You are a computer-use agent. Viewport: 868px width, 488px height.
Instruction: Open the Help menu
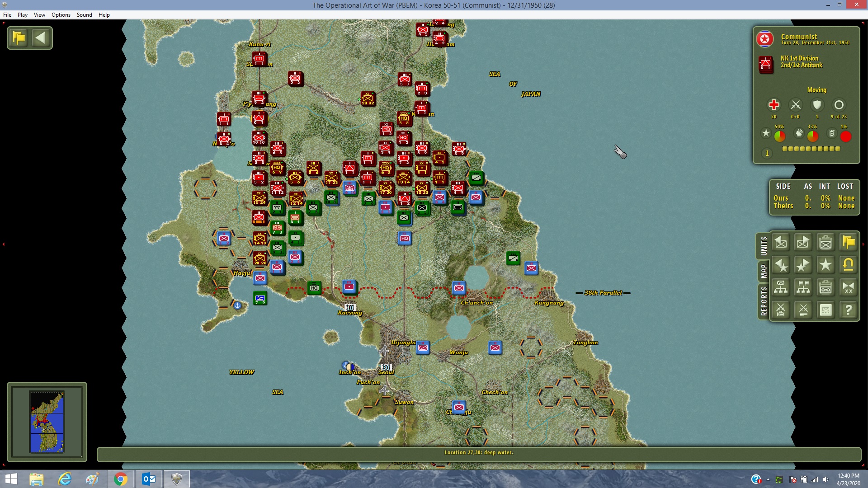click(x=104, y=15)
